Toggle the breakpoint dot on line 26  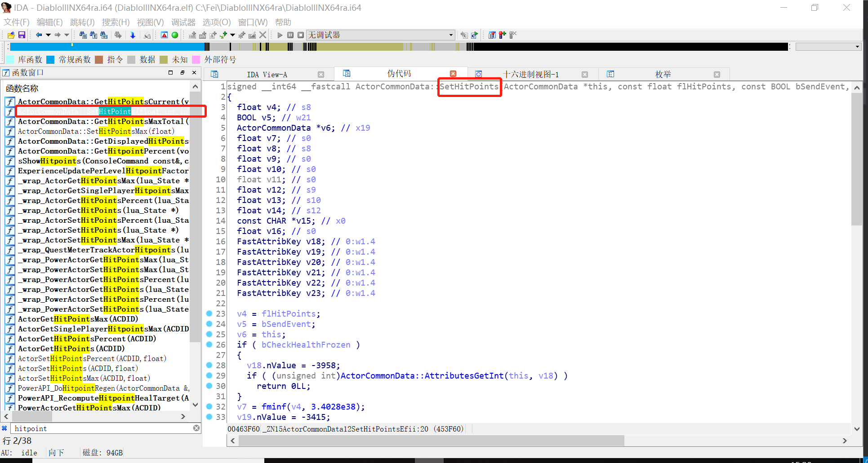coord(209,344)
